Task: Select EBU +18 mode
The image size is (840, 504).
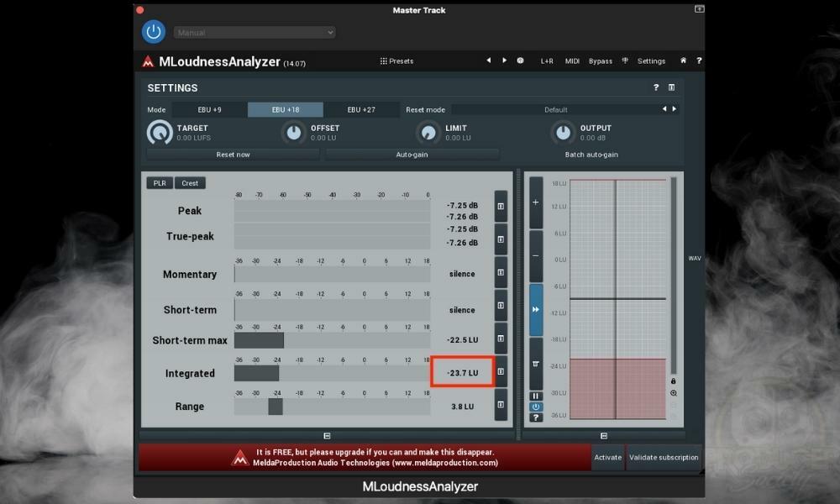Action: coord(286,110)
